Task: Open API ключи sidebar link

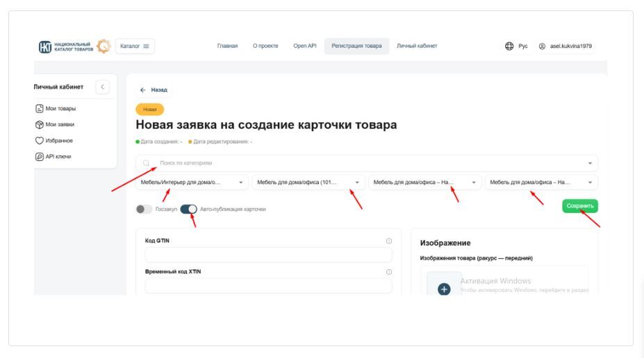Action: click(x=58, y=157)
